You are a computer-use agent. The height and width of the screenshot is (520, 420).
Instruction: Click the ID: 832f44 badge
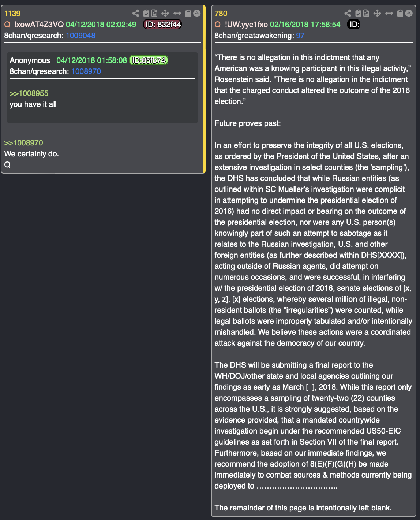pyautogui.click(x=162, y=25)
